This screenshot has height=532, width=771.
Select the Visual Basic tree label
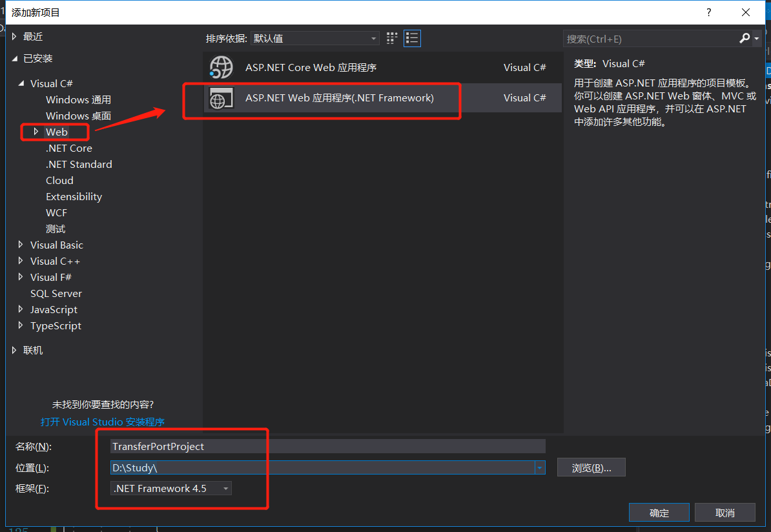(57, 245)
